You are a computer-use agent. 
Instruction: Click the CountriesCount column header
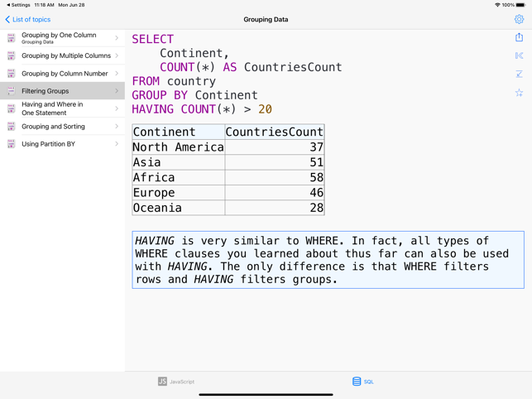coord(274,132)
